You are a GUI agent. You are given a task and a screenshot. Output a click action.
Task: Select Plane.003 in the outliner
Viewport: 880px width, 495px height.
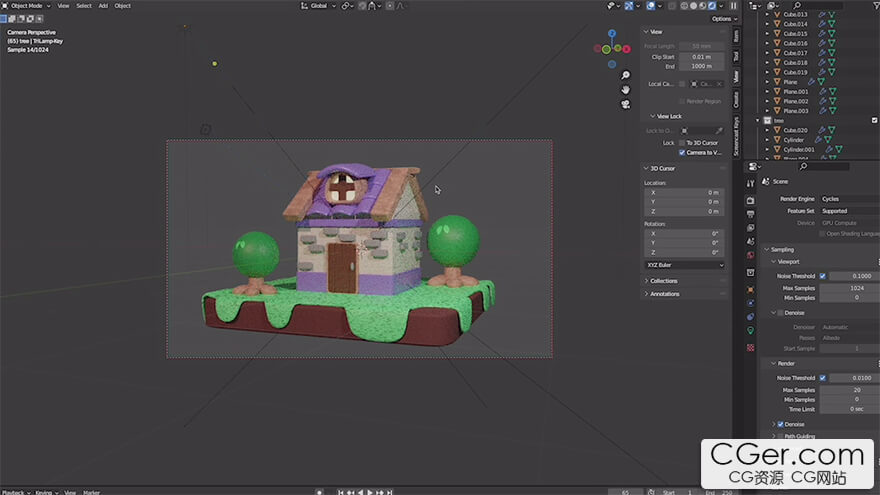(795, 111)
